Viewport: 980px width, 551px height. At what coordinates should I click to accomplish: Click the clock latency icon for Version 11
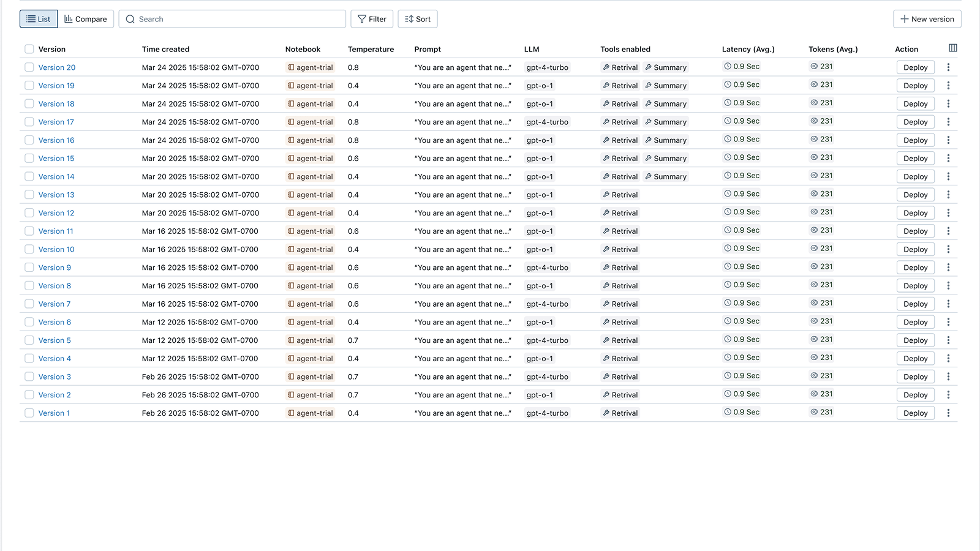728,230
